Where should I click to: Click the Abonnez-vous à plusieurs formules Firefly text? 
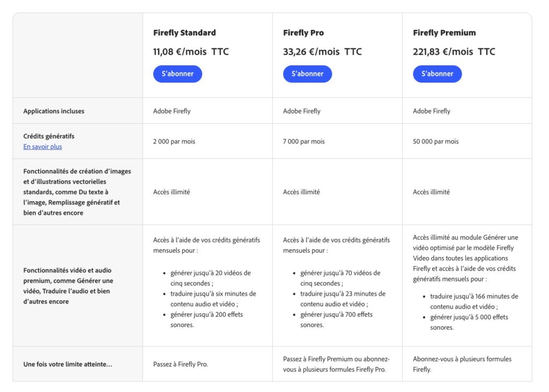462,364
